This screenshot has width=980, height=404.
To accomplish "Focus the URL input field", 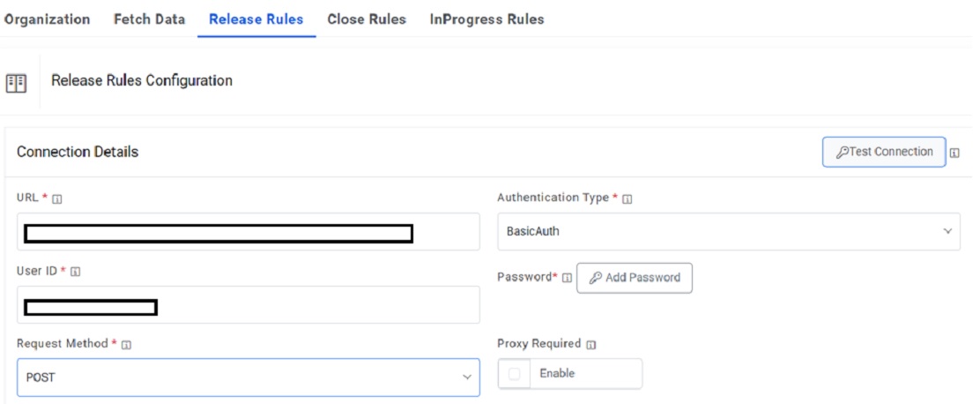I will coord(248,232).
